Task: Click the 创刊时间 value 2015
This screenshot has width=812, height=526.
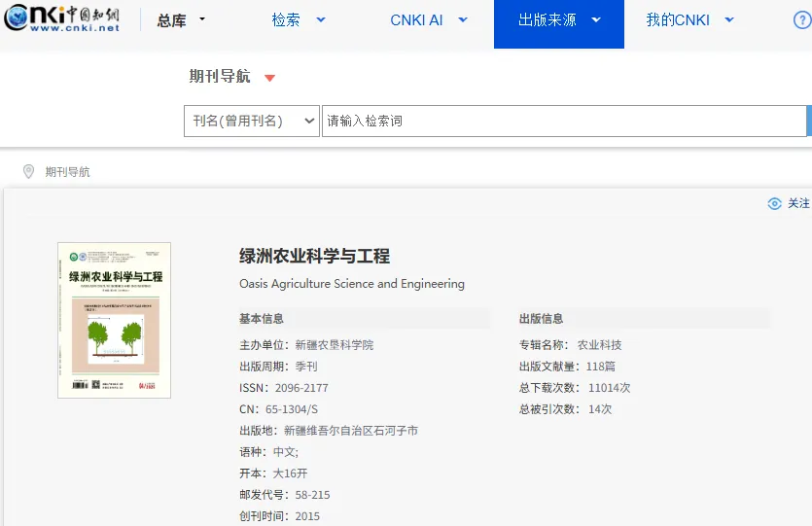Action: [307, 516]
